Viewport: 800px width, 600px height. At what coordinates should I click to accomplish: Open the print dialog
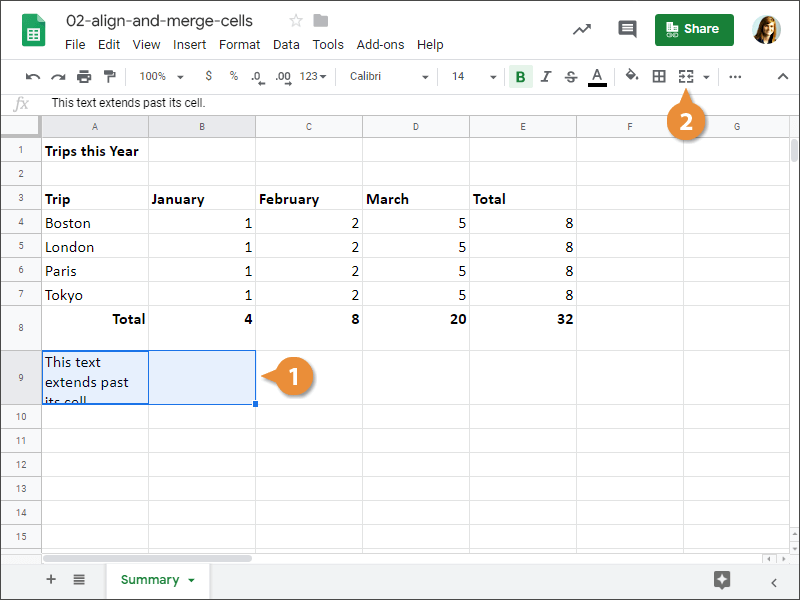click(x=84, y=76)
